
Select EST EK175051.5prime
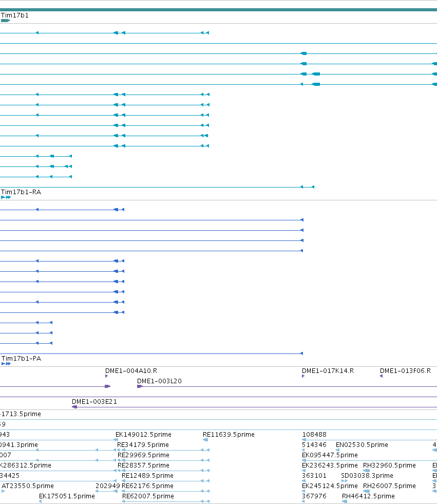(67, 496)
